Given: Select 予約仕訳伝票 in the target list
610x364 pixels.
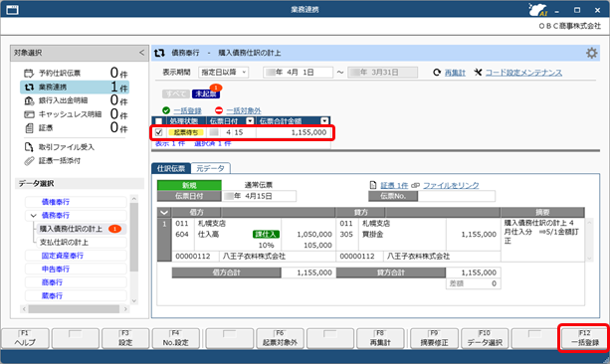Looking at the screenshot, I should coord(75,74).
